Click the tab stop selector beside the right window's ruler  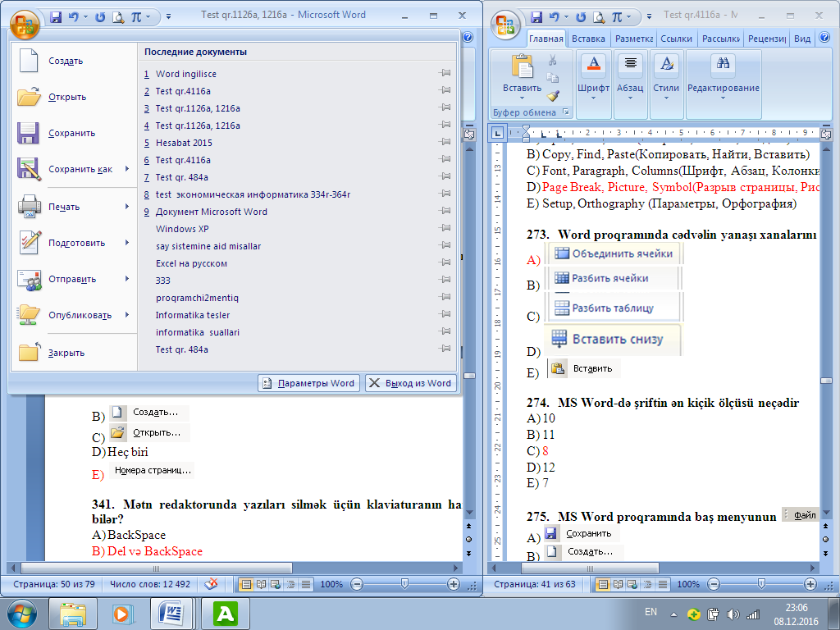click(498, 132)
